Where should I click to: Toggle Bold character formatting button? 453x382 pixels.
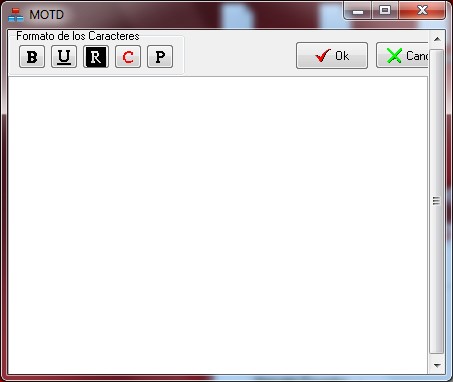(32, 57)
